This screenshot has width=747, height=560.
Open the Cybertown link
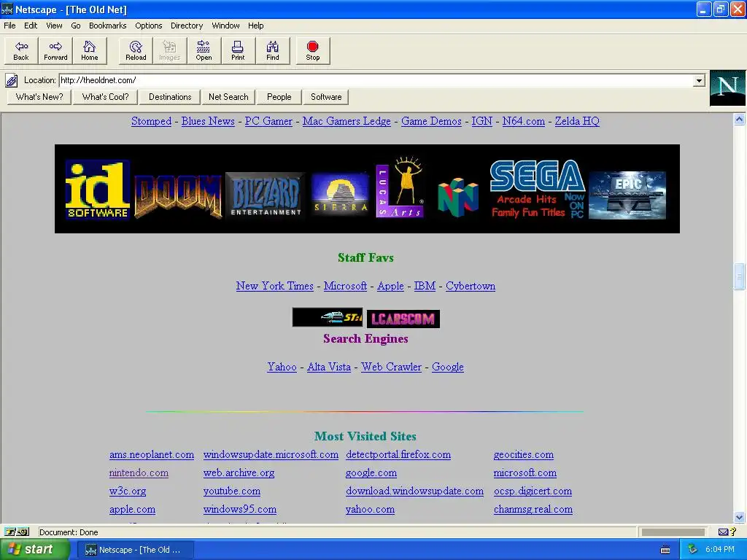tap(471, 286)
